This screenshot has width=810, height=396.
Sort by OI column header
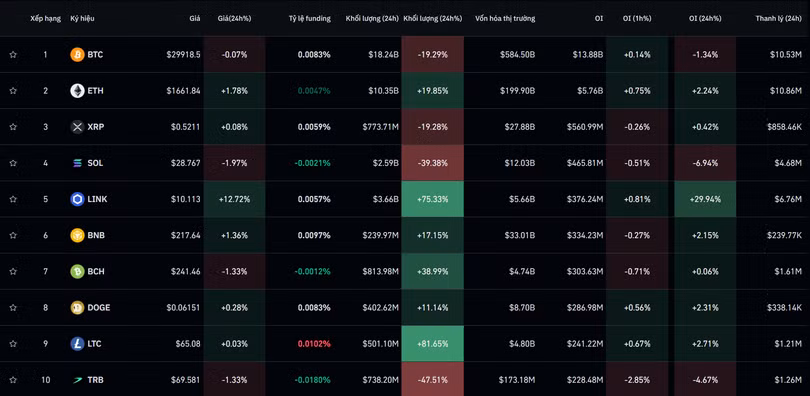(x=598, y=19)
